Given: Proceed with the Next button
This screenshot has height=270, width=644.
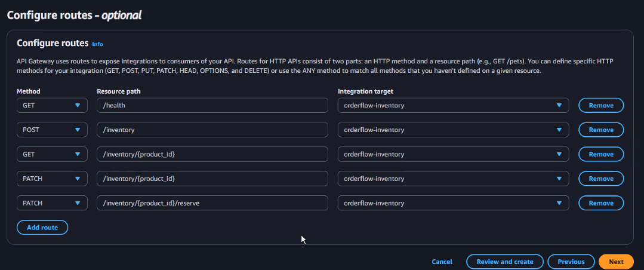Looking at the screenshot, I should tap(616, 262).
